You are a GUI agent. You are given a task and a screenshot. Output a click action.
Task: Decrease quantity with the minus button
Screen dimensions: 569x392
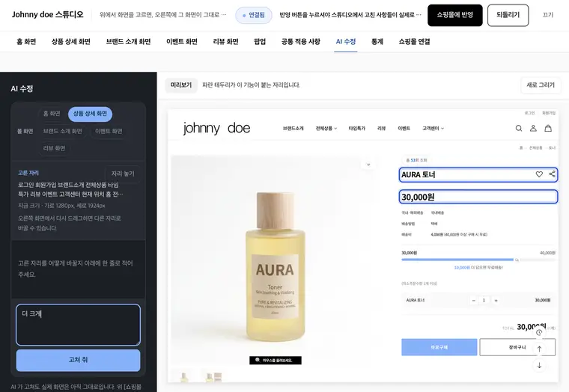473,300
